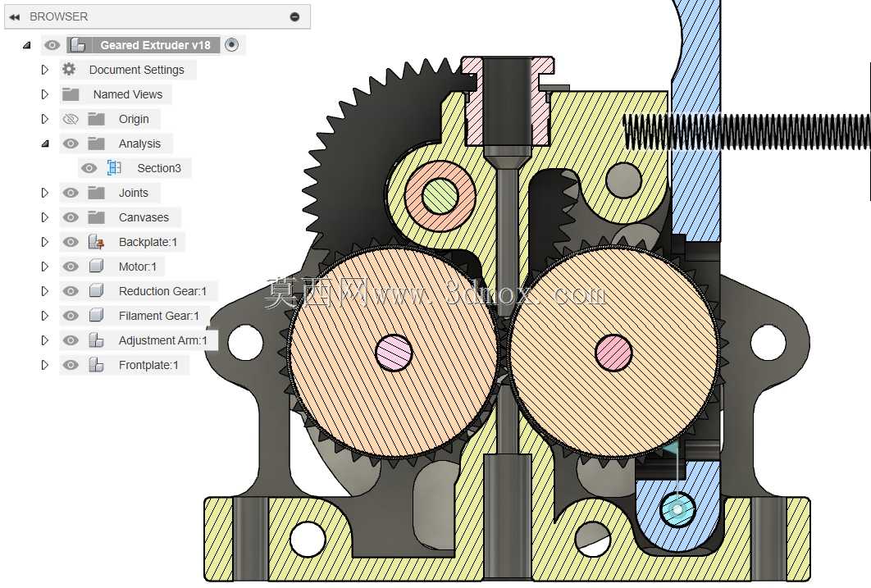Select the Named Views tree item

tap(128, 94)
